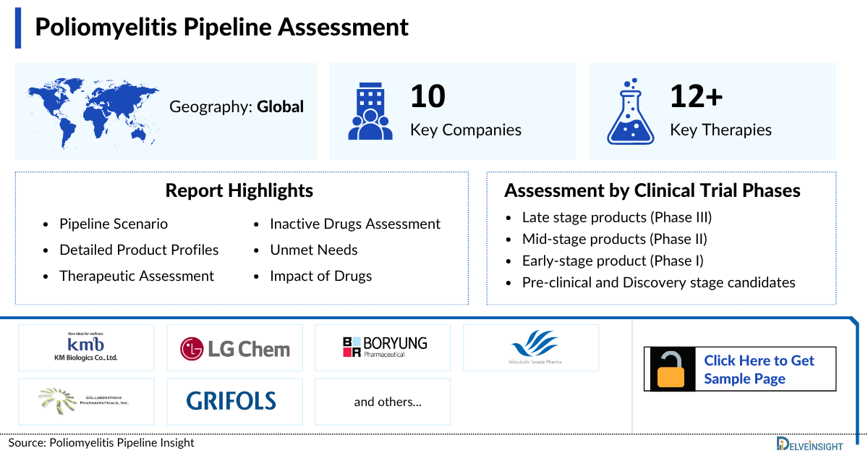
Task: Click the 'Detailed Product Profiles' bullet
Action: point(139,250)
